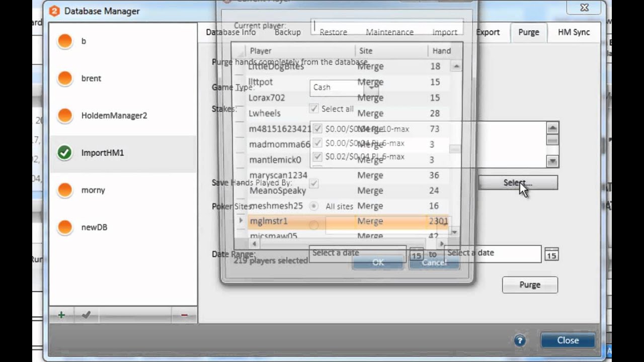Toggle the 'Select all' stakes checkbox
This screenshot has height=362, width=644.
(x=314, y=109)
